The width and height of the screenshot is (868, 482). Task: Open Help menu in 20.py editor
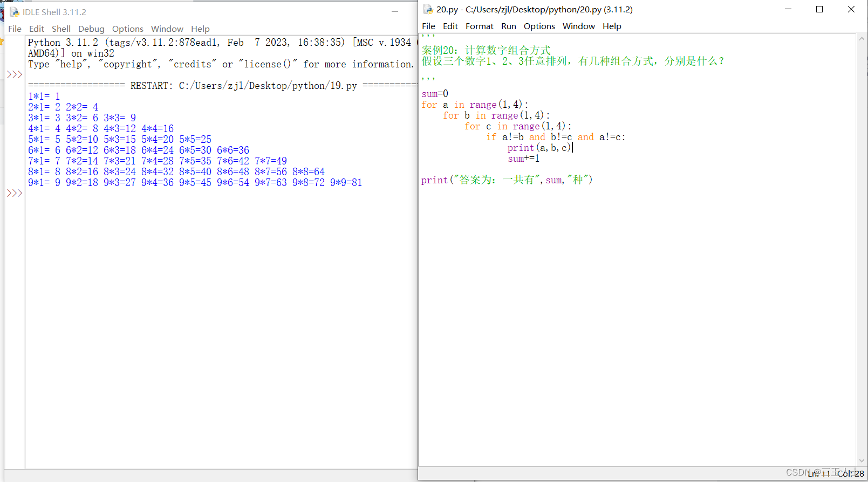tap(612, 26)
